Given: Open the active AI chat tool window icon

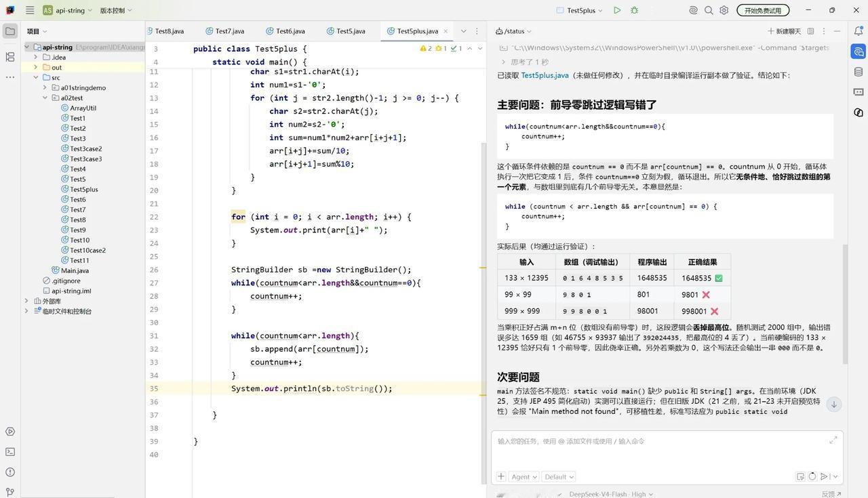Looking at the screenshot, I should [x=859, y=51].
